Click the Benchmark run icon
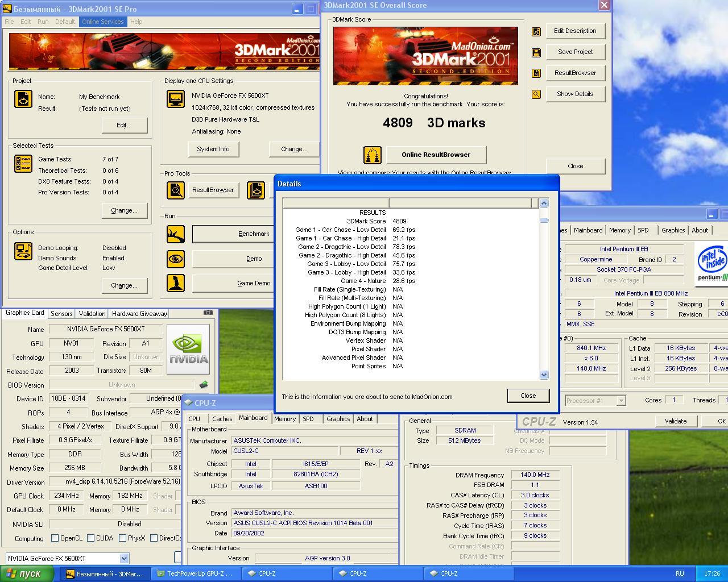The width and height of the screenshot is (728, 582). point(175,234)
